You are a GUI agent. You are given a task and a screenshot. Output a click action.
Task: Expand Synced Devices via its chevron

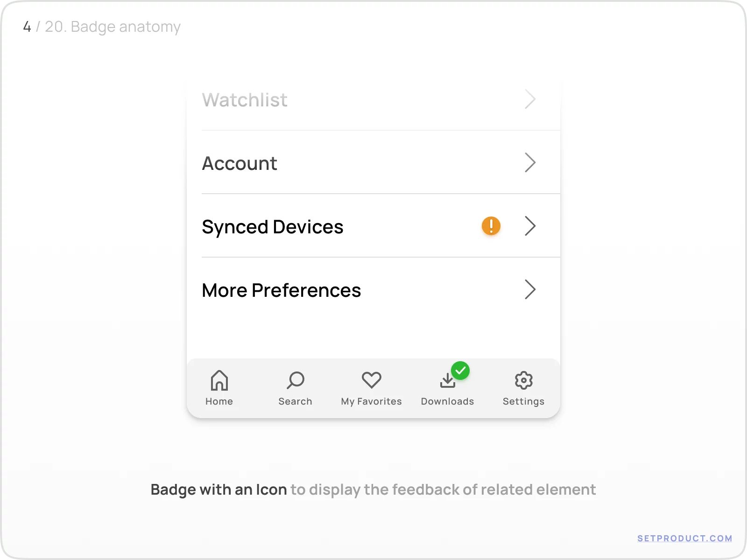point(530,226)
